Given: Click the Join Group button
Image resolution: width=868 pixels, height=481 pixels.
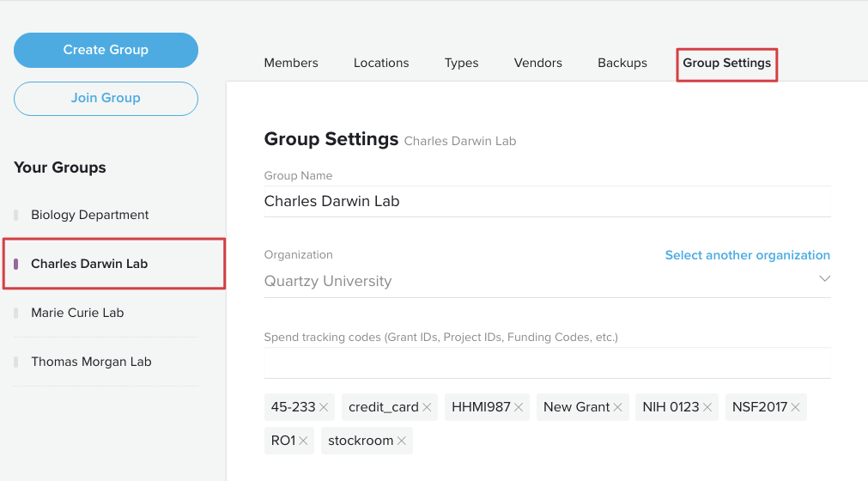Looking at the screenshot, I should point(106,99).
